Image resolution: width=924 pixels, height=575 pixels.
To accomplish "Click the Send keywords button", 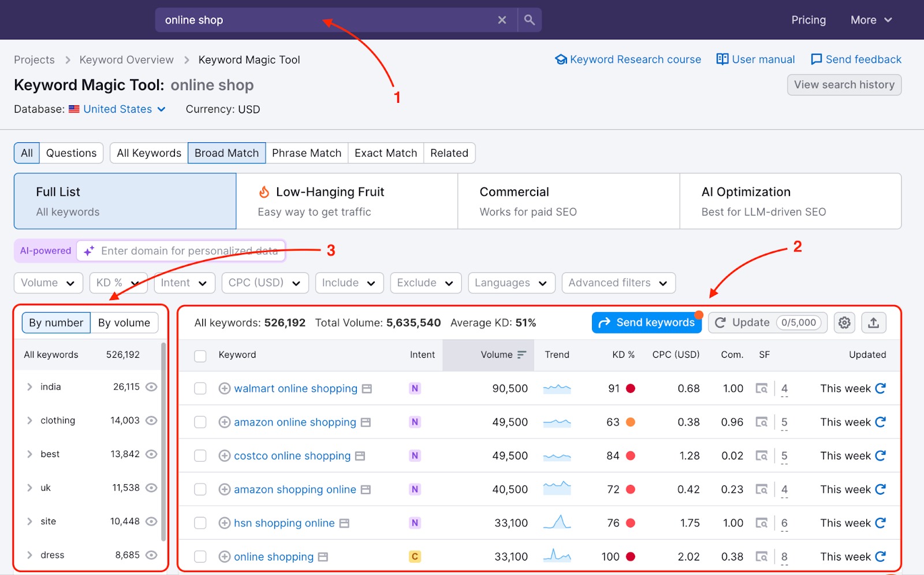I will coord(646,322).
